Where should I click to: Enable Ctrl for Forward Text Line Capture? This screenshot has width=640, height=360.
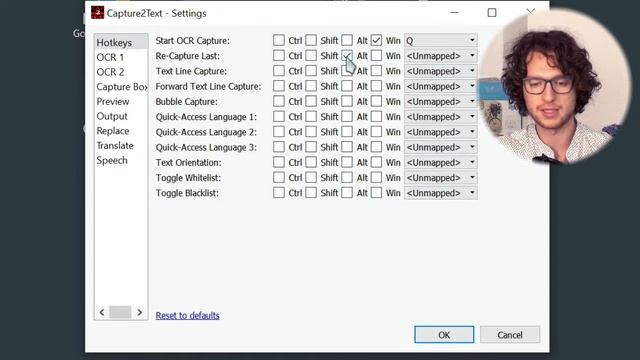click(279, 86)
